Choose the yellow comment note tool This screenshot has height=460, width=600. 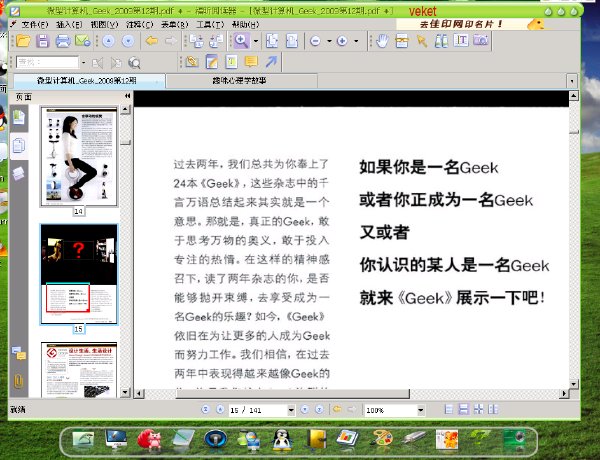coord(251,62)
